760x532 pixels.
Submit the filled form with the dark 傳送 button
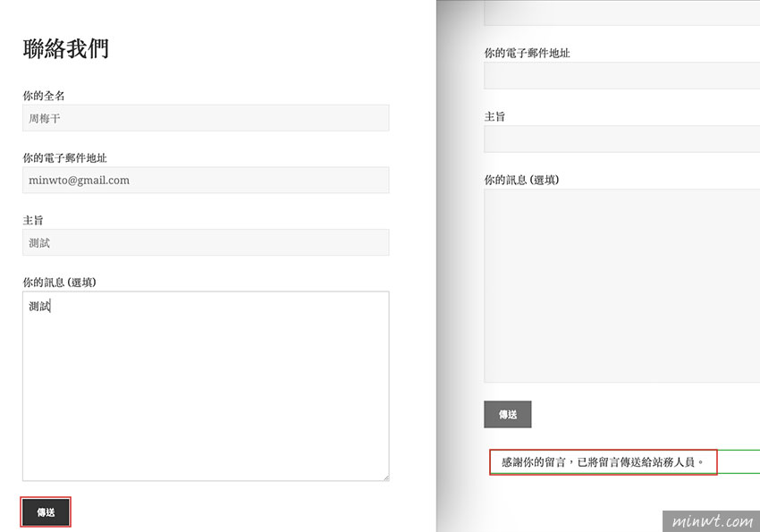(46, 511)
